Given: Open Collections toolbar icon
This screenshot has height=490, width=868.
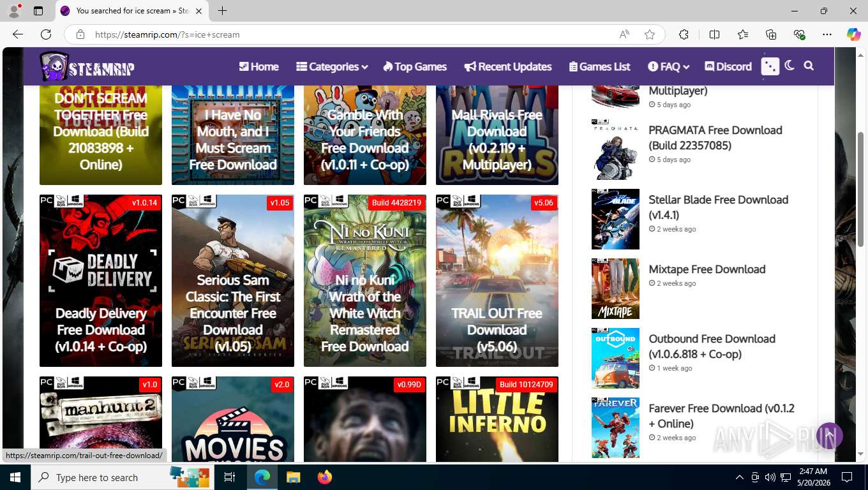Looking at the screenshot, I should [x=771, y=34].
